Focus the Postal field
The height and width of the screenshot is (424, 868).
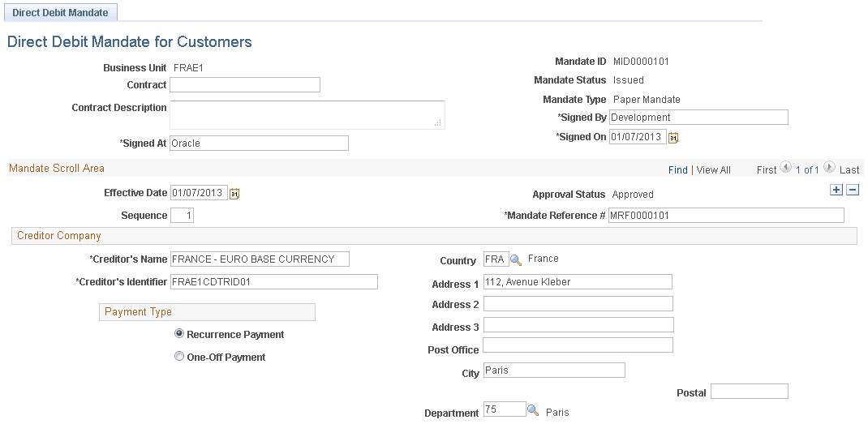pos(750,392)
